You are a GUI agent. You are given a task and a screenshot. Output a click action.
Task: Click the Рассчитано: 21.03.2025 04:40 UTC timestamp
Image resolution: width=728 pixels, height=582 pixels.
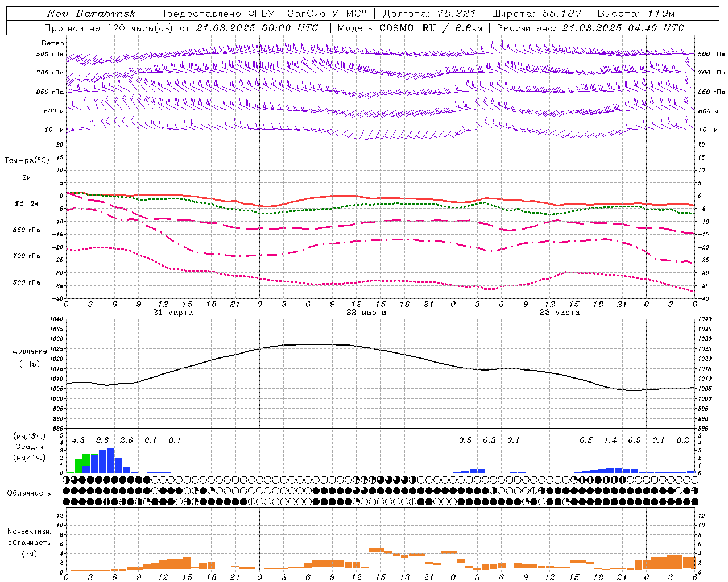tap(590, 28)
